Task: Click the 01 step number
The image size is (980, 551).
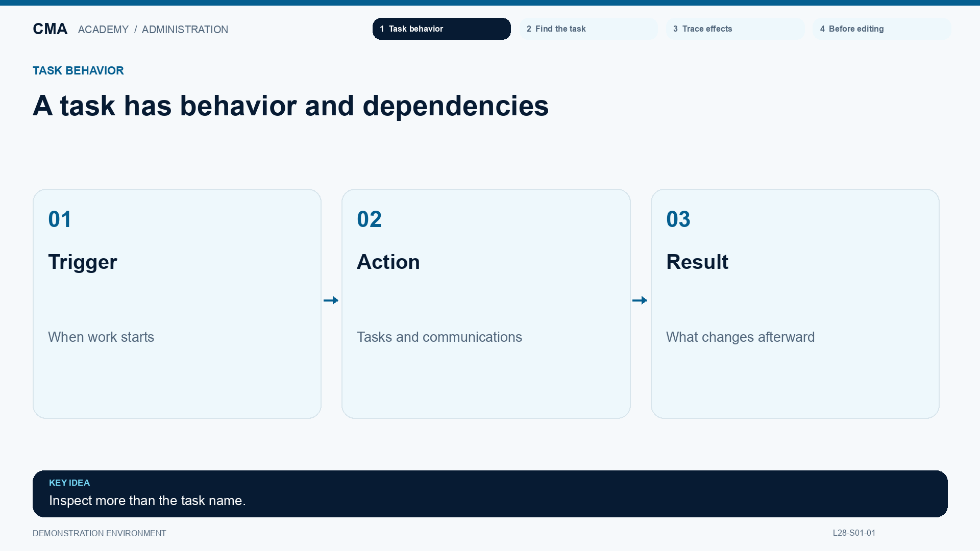Action: point(60,219)
